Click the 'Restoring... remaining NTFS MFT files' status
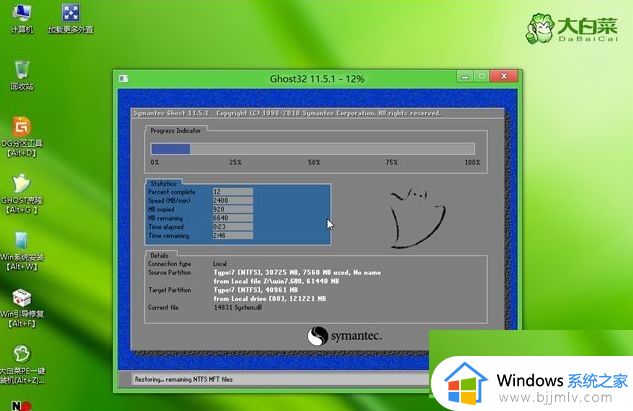 (x=184, y=380)
